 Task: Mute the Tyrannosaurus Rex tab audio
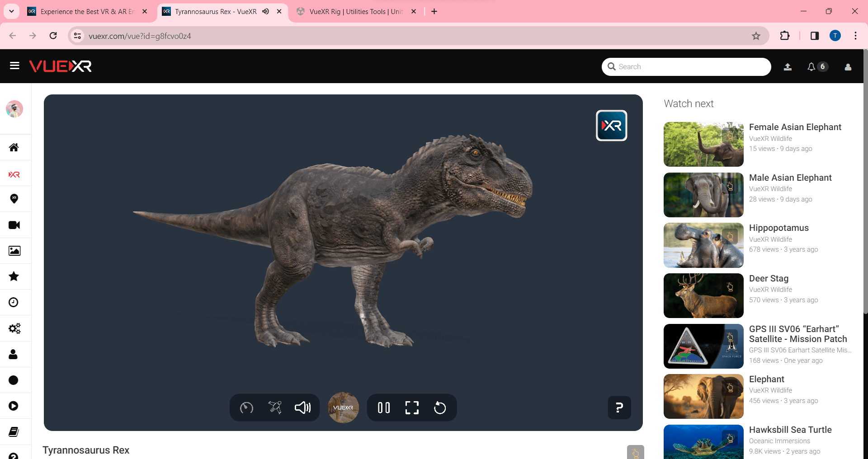[266, 12]
